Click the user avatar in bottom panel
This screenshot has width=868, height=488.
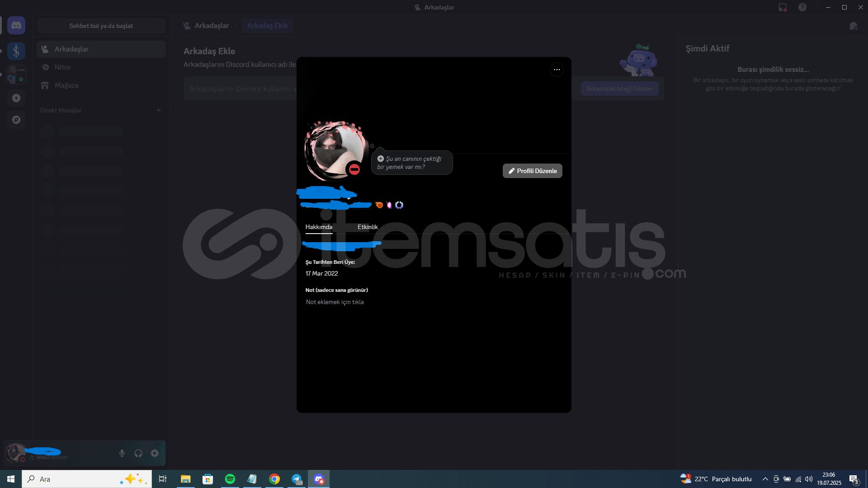pyautogui.click(x=15, y=453)
